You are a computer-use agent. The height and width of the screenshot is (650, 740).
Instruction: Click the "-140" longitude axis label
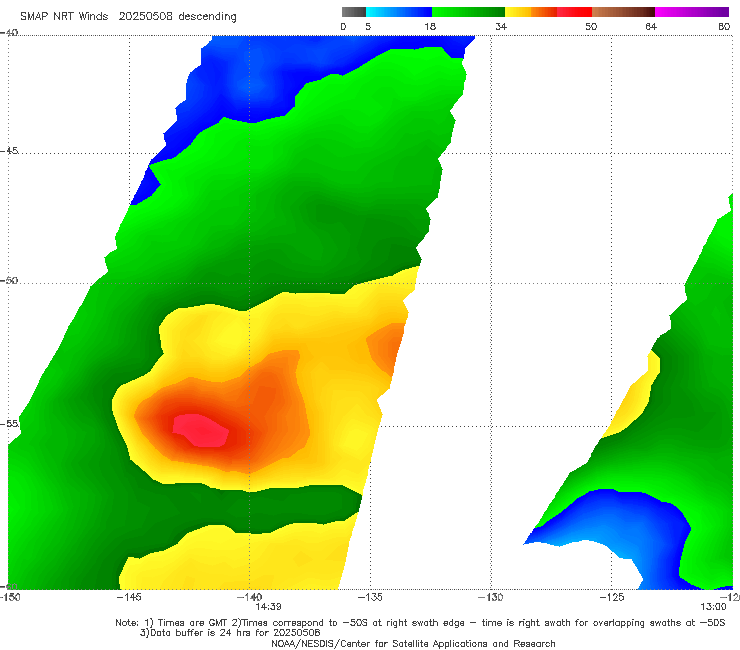[x=249, y=597]
